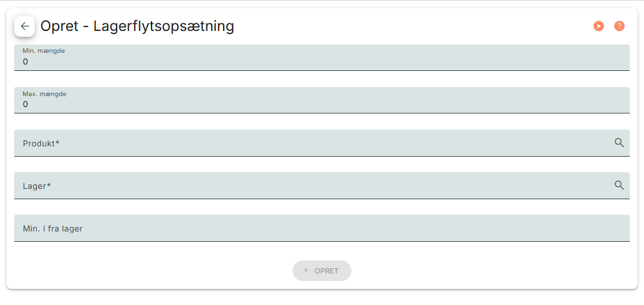Select the 0 value in Min. mængde
This screenshot has height=305, width=644.
click(26, 62)
